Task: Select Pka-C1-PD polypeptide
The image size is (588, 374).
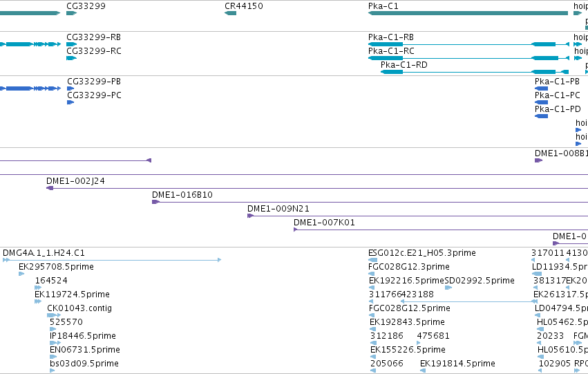Action: point(541,116)
